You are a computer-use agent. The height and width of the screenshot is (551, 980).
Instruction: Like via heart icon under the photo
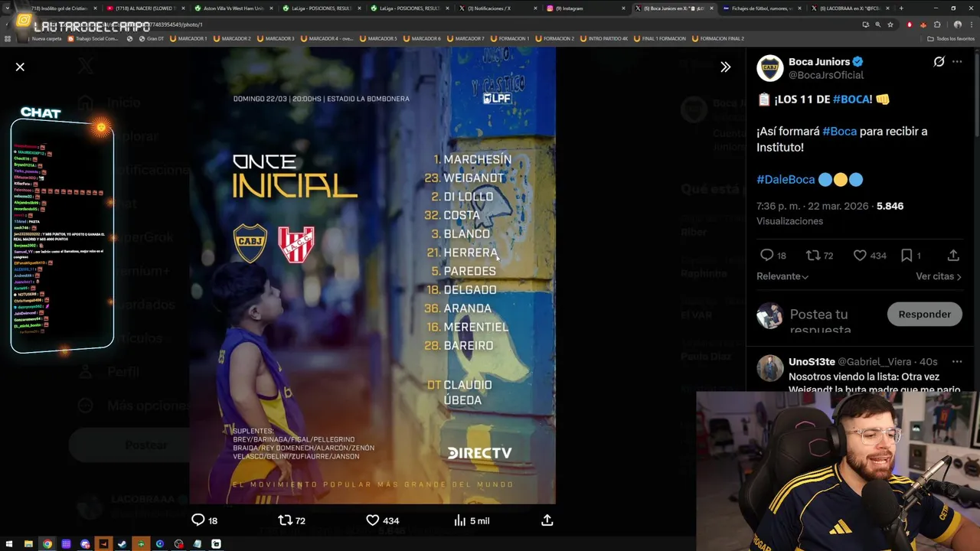(372, 520)
